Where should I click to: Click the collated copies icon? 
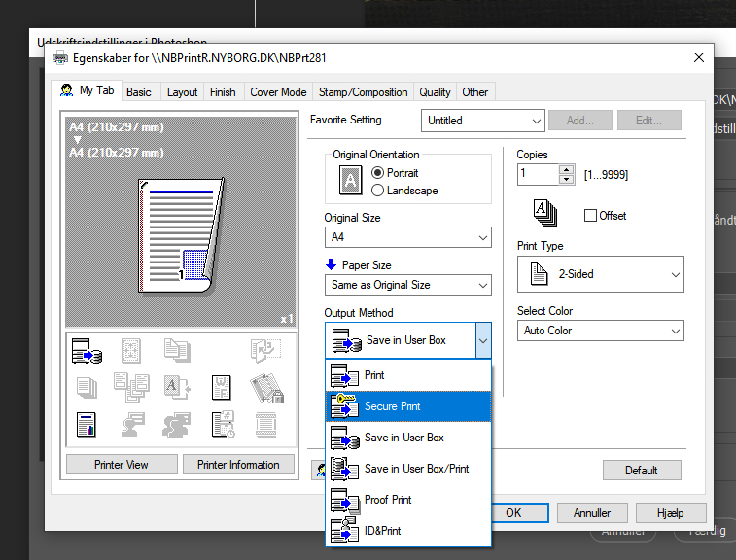544,211
